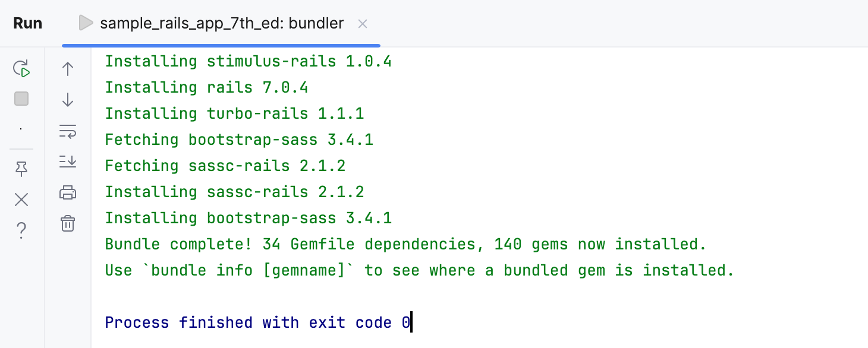Navigate down the stack trace

click(67, 100)
